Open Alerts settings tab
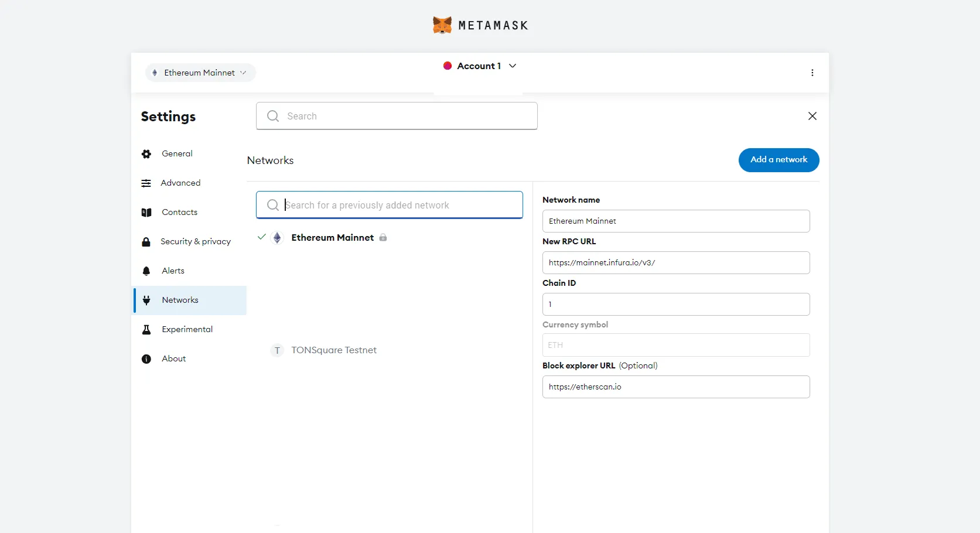 tap(190, 271)
